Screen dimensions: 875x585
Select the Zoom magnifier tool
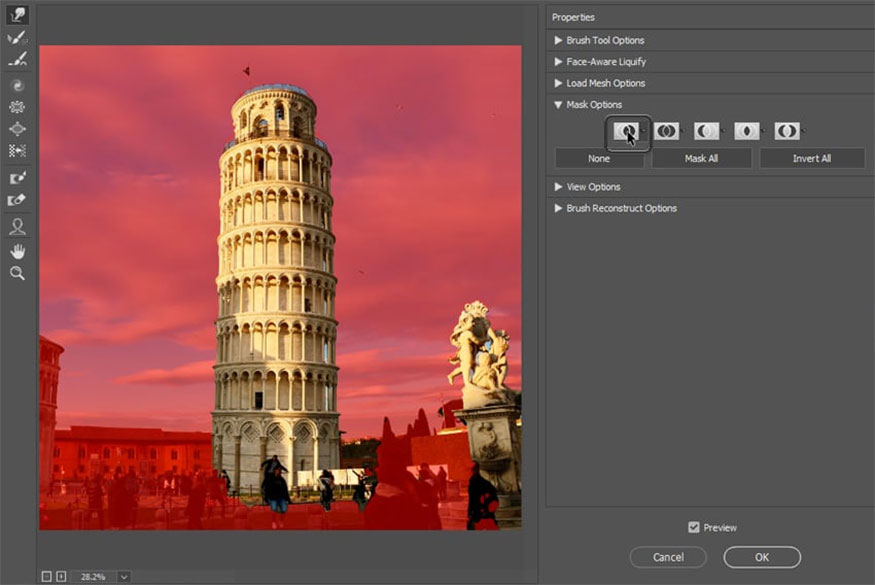(x=17, y=273)
